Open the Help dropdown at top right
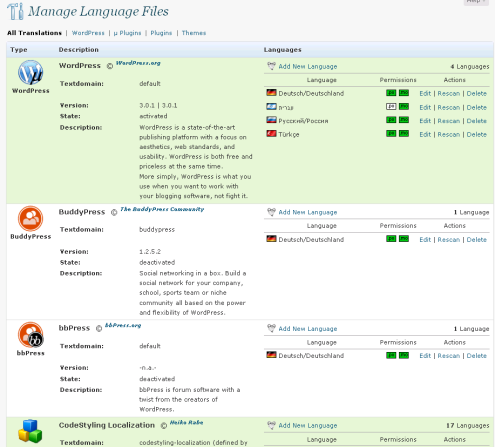The height and width of the screenshot is (447, 495). click(476, 2)
